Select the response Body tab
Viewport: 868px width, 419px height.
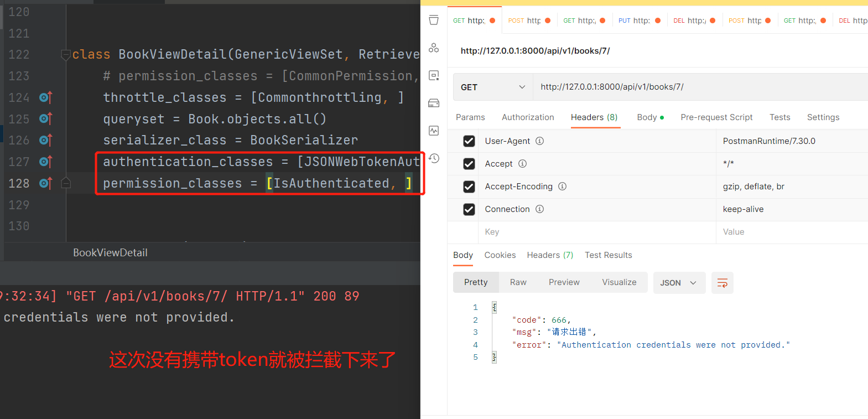point(463,255)
